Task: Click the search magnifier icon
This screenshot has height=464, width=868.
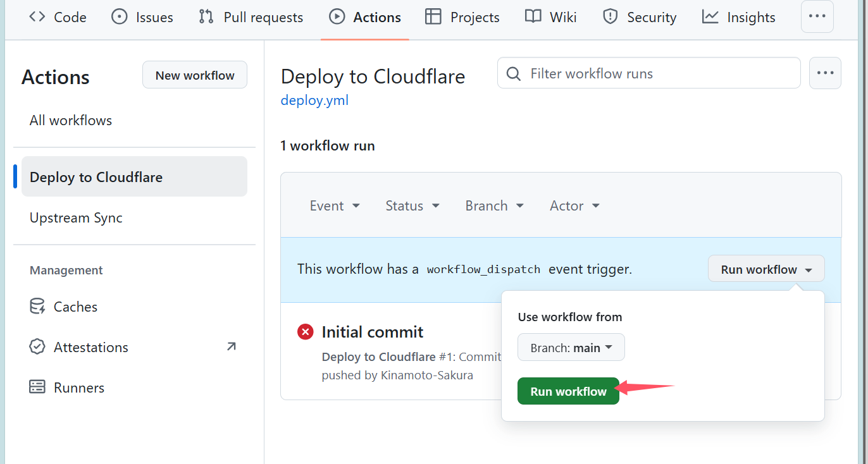Action: (x=514, y=73)
